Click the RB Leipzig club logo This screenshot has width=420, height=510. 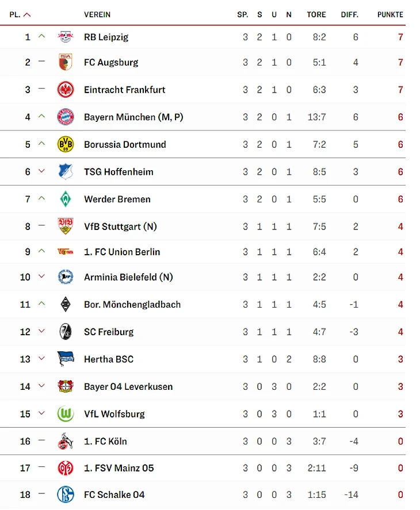66,37
